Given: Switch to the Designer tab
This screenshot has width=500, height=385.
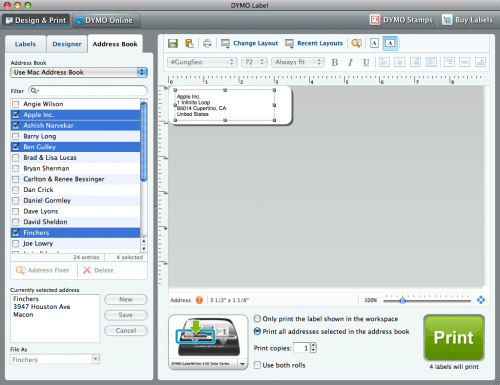Looking at the screenshot, I should (67, 44).
